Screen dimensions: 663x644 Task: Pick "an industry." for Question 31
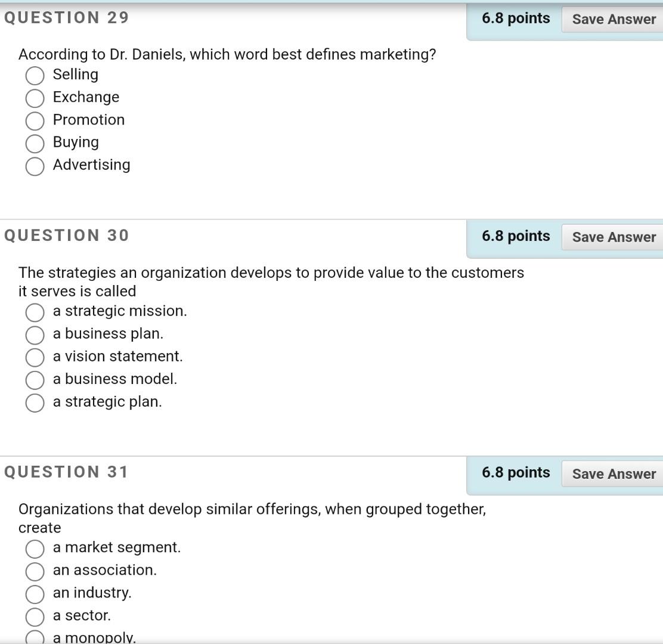pyautogui.click(x=35, y=595)
